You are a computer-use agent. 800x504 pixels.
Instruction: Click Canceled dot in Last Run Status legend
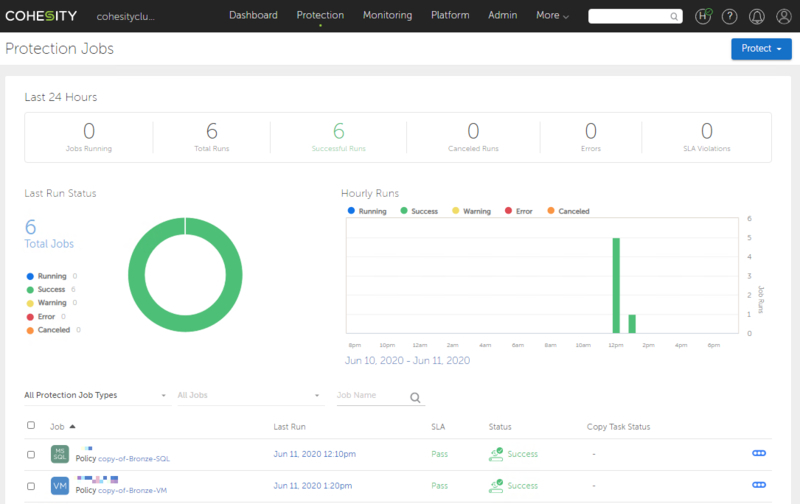(30, 330)
